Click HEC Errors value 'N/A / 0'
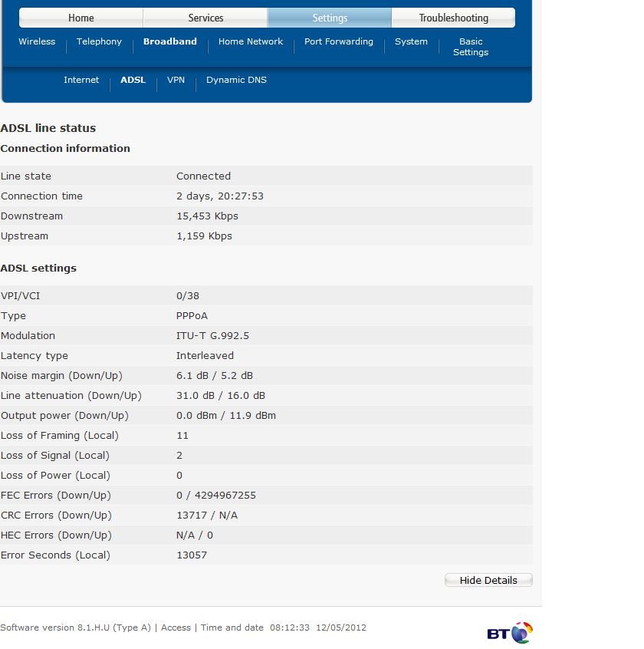 (x=195, y=535)
